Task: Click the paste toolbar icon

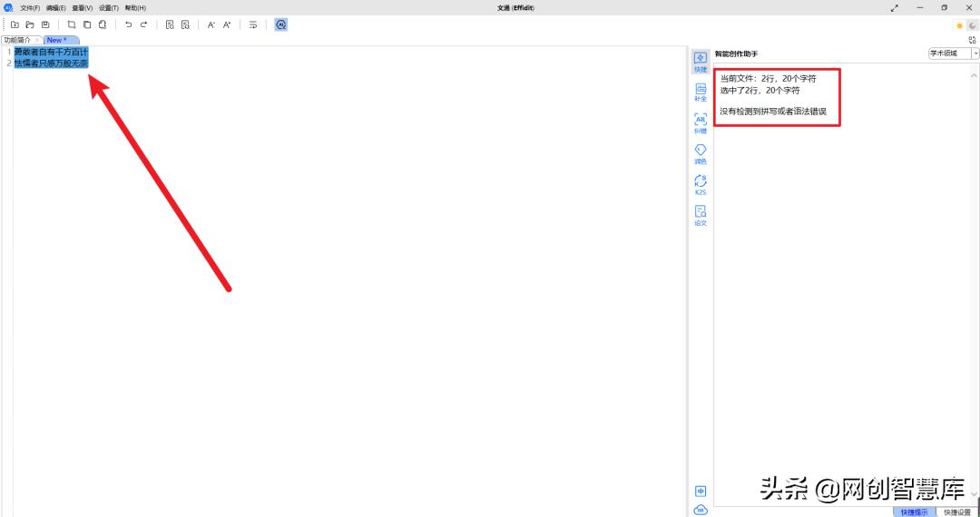Action: click(x=102, y=25)
